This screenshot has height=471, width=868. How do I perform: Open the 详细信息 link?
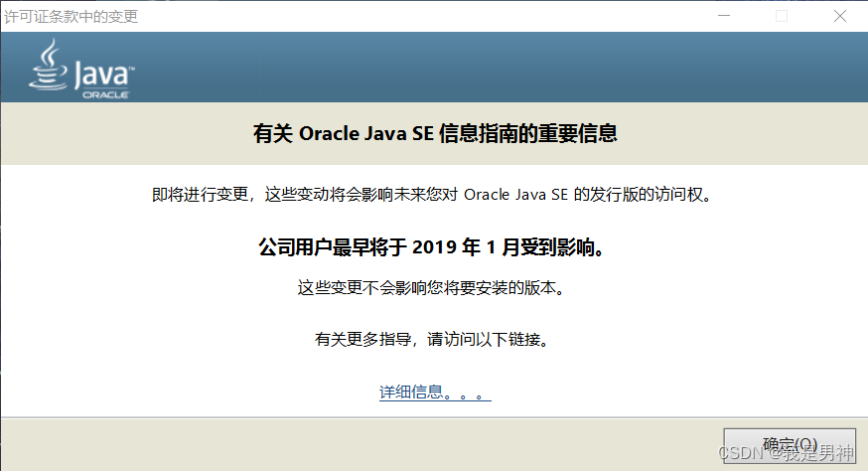click(435, 392)
